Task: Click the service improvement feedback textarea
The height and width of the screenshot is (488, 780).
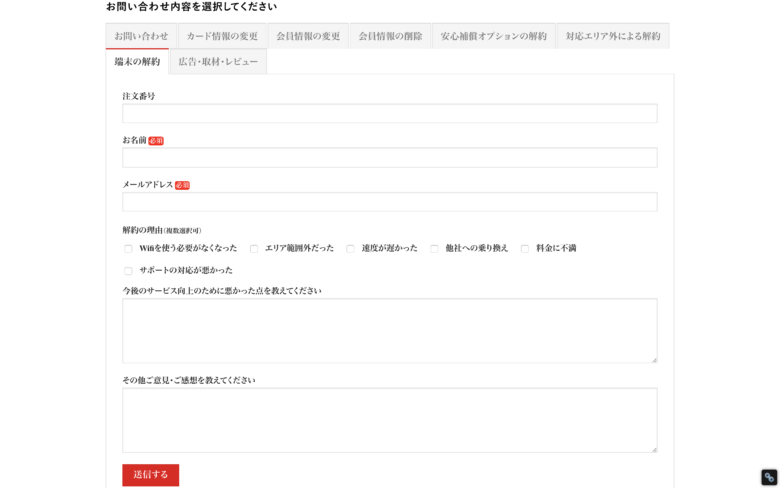Action: click(390, 331)
